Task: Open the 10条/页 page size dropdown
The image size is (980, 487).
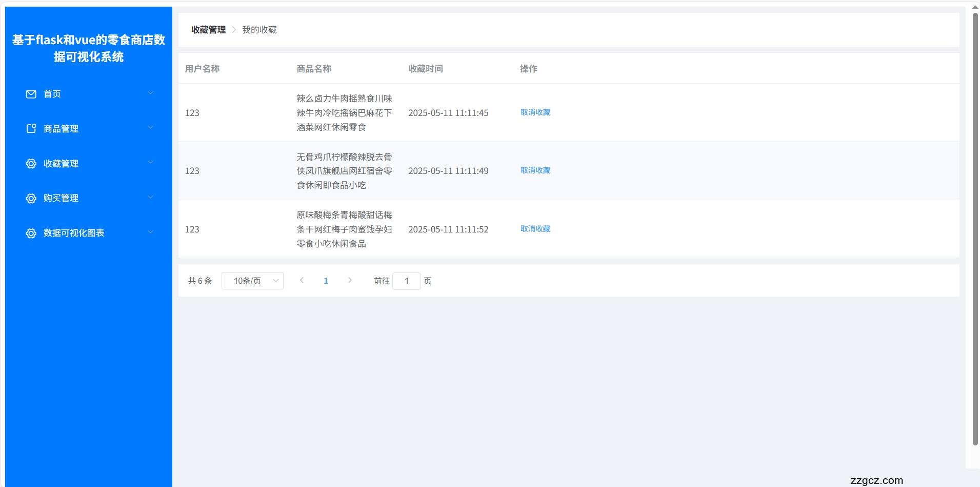Action: coord(252,281)
